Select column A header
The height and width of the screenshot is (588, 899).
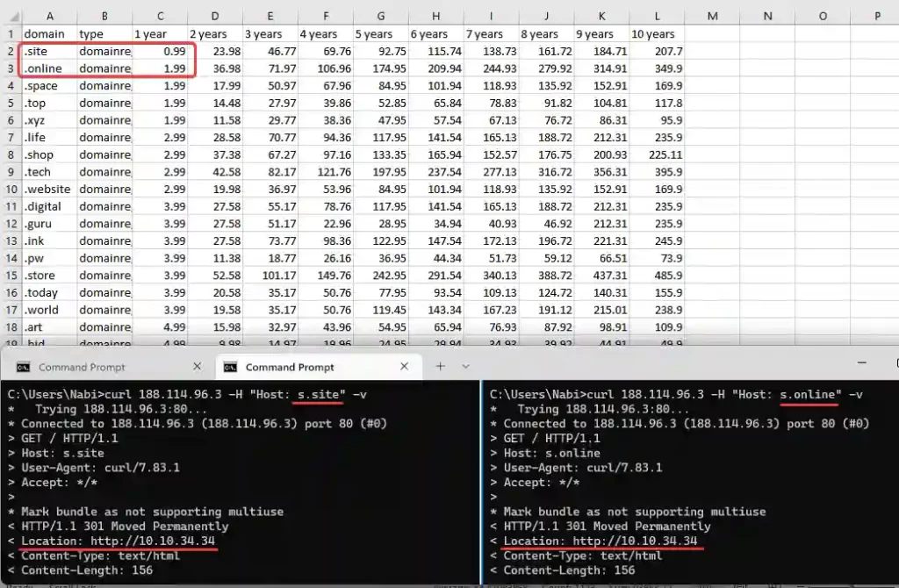click(49, 17)
